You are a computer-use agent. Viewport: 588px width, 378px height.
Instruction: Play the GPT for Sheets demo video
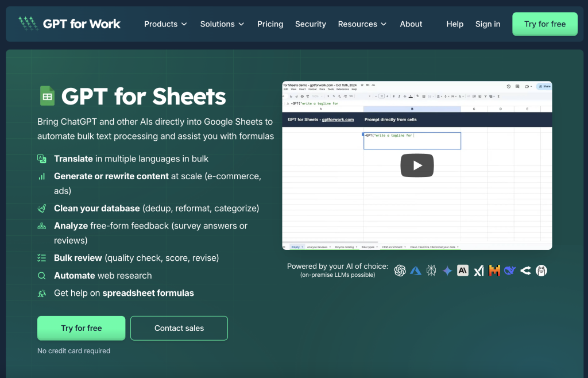pyautogui.click(x=417, y=165)
